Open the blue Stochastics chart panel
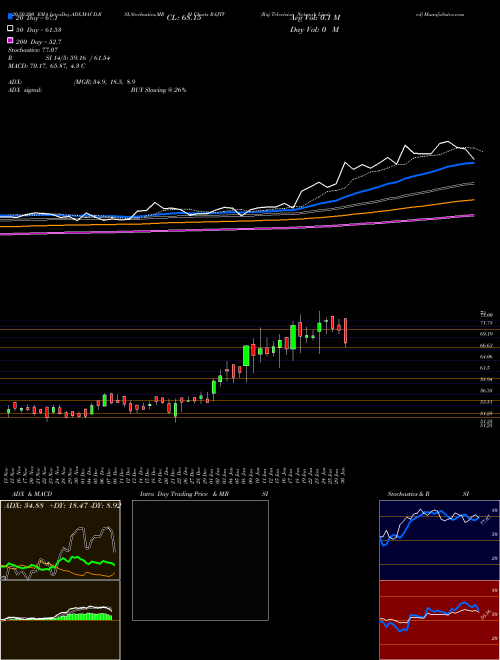 point(439,540)
